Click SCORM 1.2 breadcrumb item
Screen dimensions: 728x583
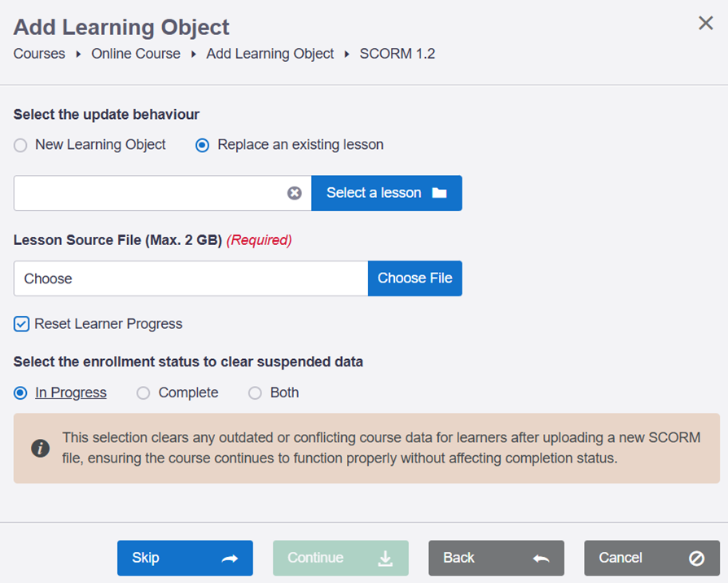[x=397, y=54]
